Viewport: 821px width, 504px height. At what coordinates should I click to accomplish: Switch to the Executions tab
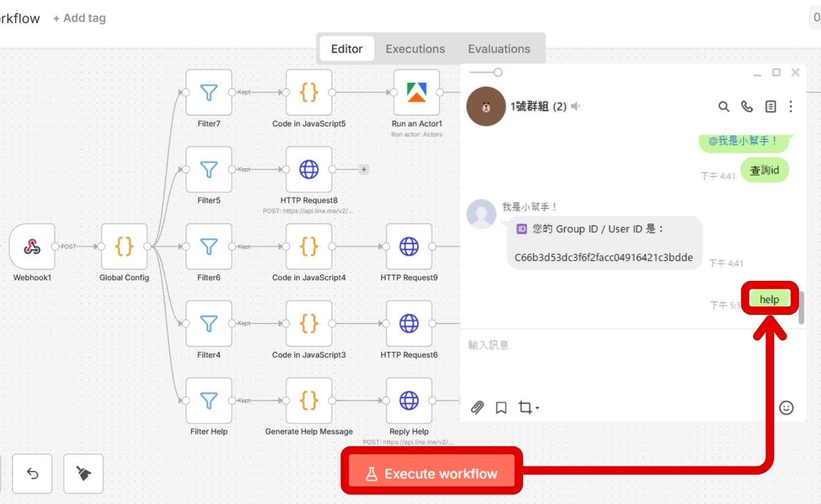tap(415, 49)
